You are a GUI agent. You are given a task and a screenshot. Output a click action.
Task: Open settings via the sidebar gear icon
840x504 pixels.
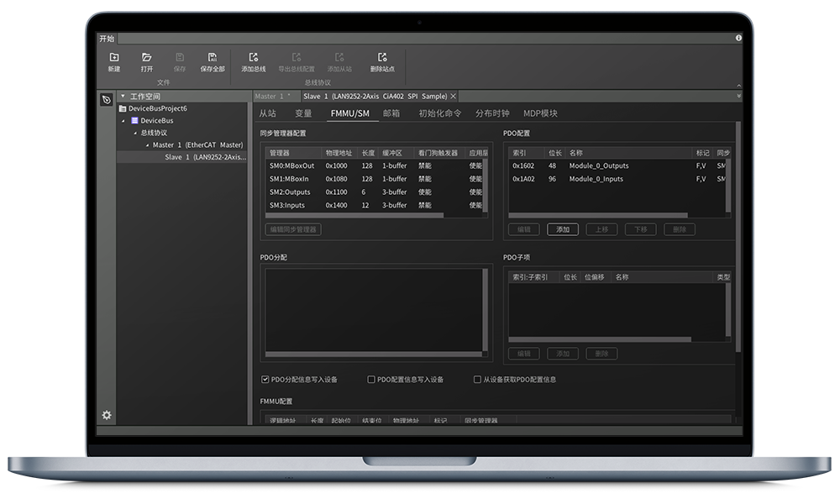click(x=107, y=415)
